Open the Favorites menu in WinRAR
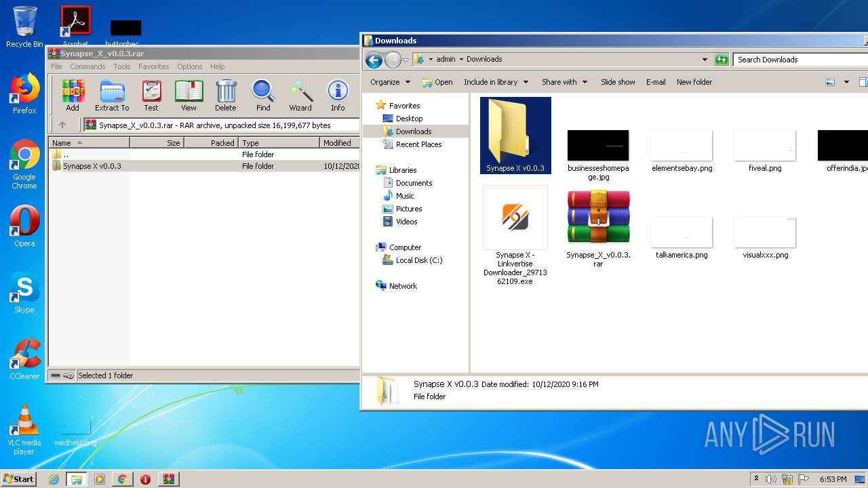The image size is (868, 488). [154, 66]
